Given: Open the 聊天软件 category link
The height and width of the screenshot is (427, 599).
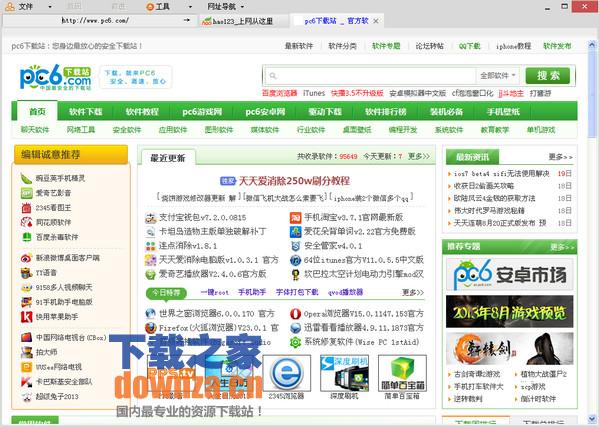Looking at the screenshot, I should (x=35, y=130).
